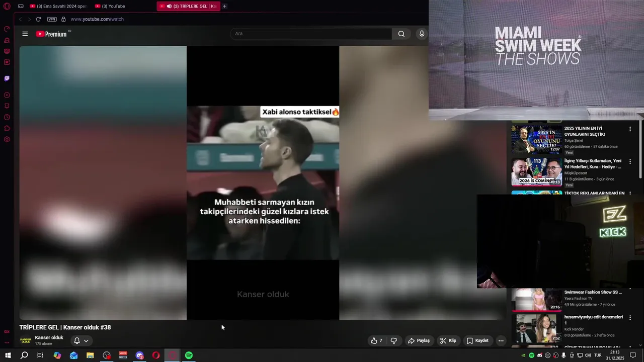Image resolution: width=644 pixels, height=362 pixels.
Task: Open Windows notification center icon
Action: [633, 355]
